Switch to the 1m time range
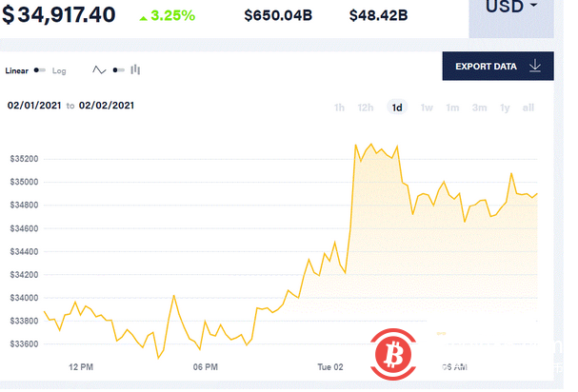Image resolution: width=578 pixels, height=392 pixels. (x=452, y=108)
